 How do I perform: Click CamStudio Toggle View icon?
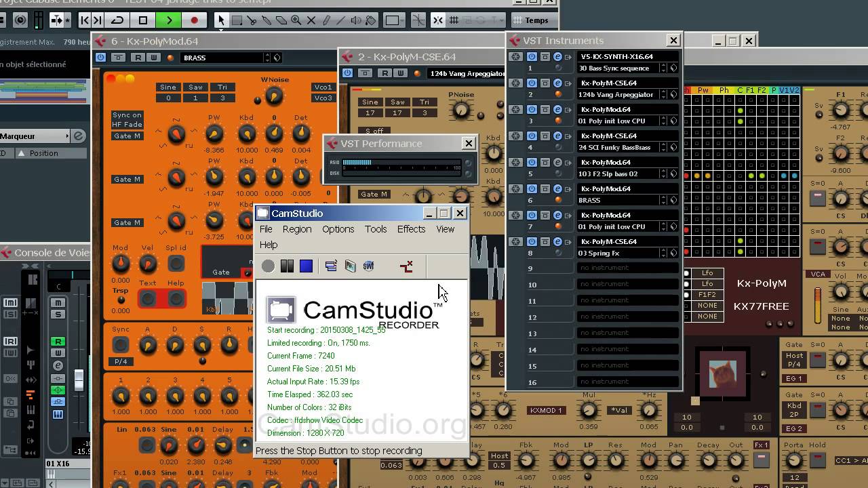(x=331, y=266)
